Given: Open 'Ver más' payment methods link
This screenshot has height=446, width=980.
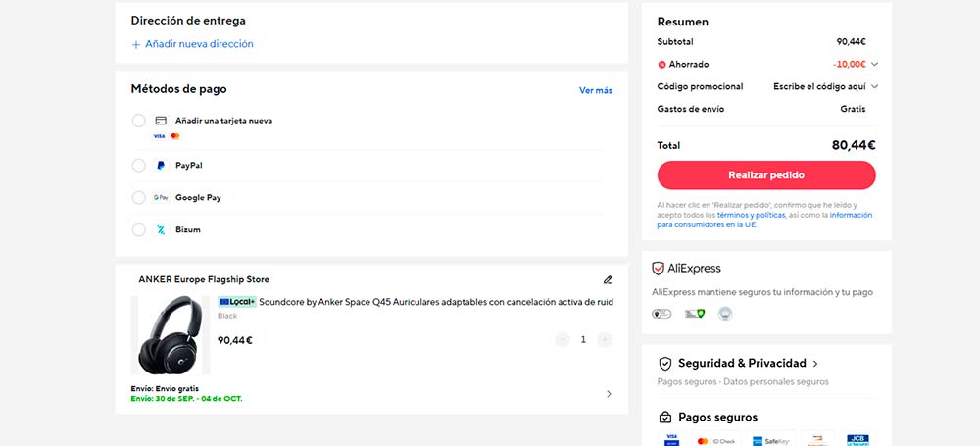Looking at the screenshot, I should click(x=595, y=90).
